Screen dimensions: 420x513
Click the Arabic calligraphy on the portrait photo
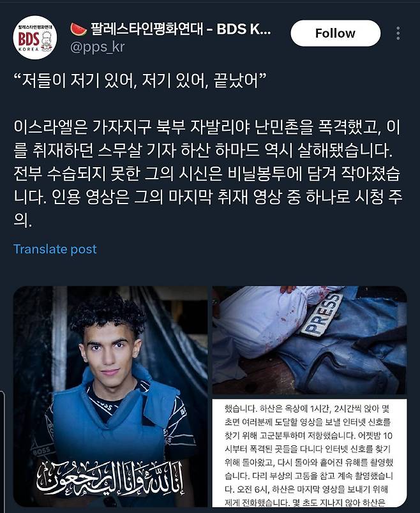pyautogui.click(x=110, y=479)
